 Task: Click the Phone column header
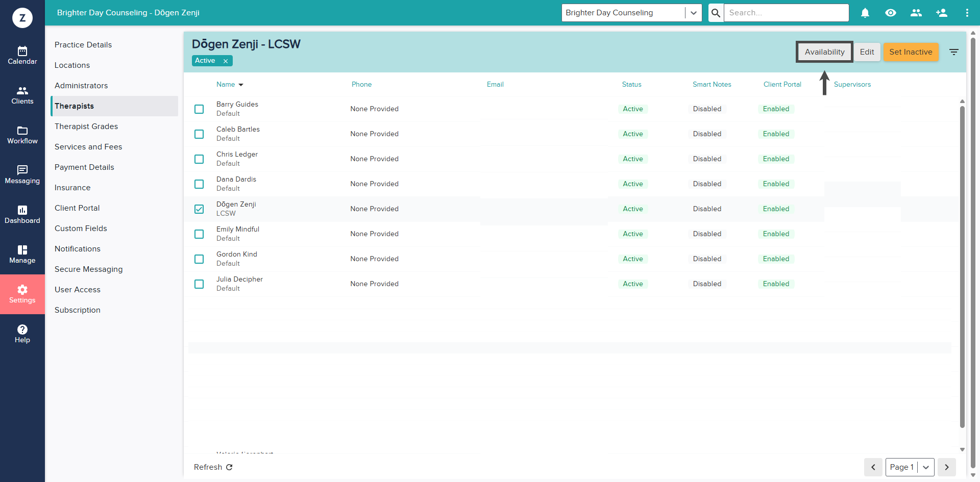(361, 85)
